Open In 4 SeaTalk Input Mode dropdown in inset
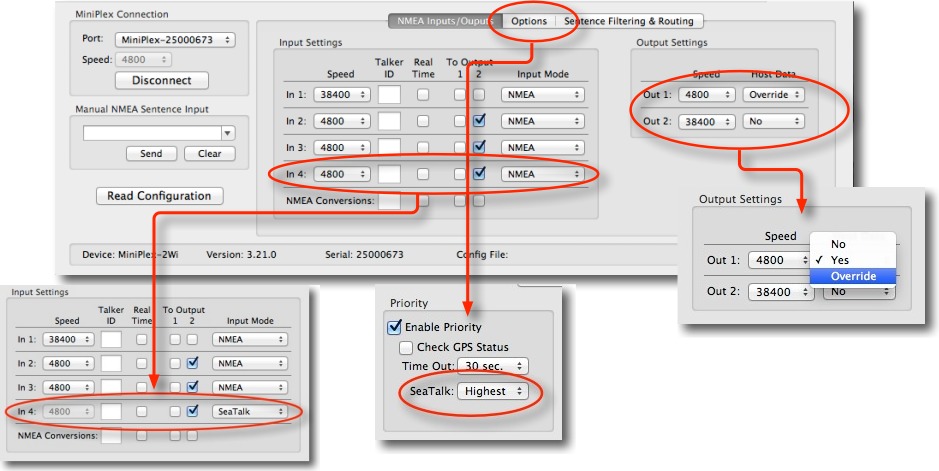 click(x=250, y=412)
